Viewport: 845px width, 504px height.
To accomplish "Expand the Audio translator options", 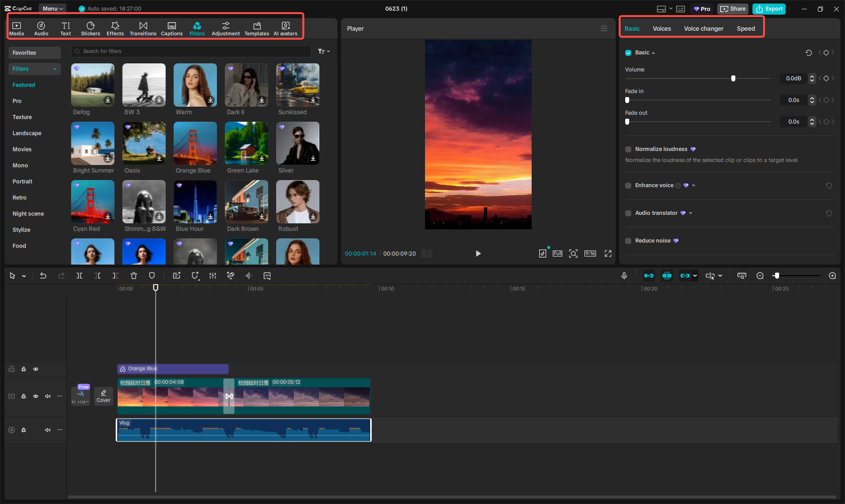I will pos(692,213).
